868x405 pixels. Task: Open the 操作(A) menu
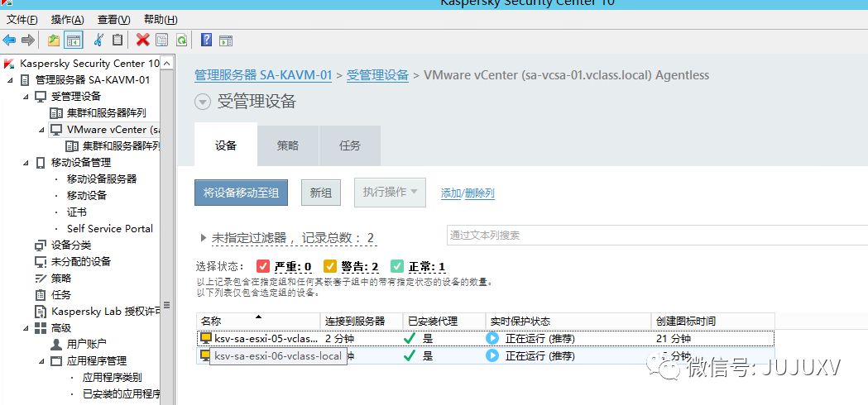point(68,20)
